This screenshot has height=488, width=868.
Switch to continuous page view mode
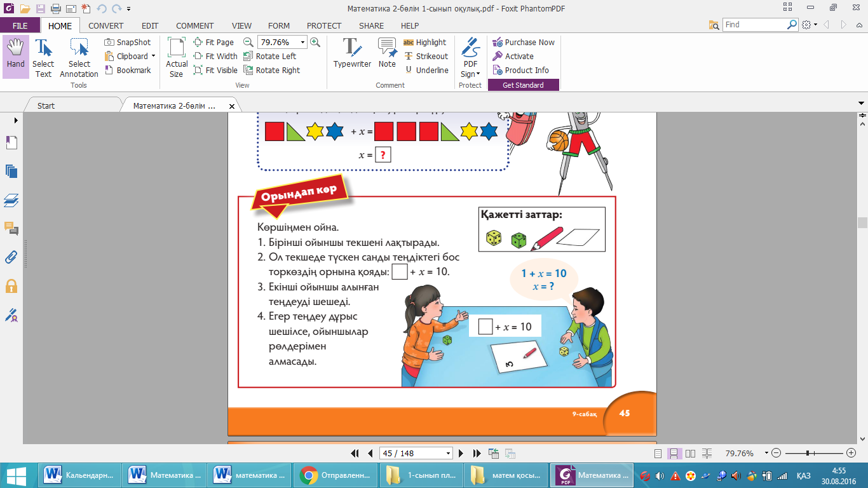pos(674,454)
